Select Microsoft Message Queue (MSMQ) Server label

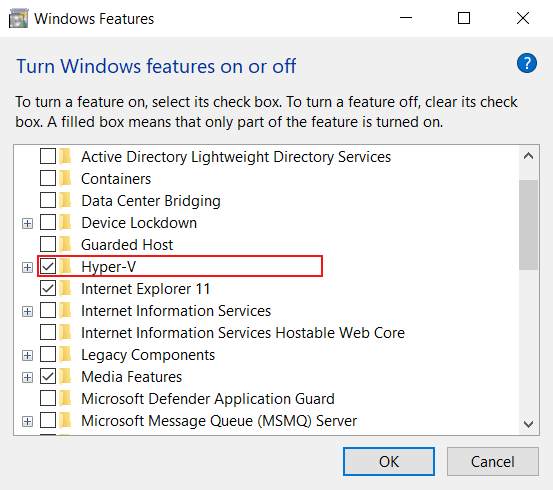click(x=219, y=421)
